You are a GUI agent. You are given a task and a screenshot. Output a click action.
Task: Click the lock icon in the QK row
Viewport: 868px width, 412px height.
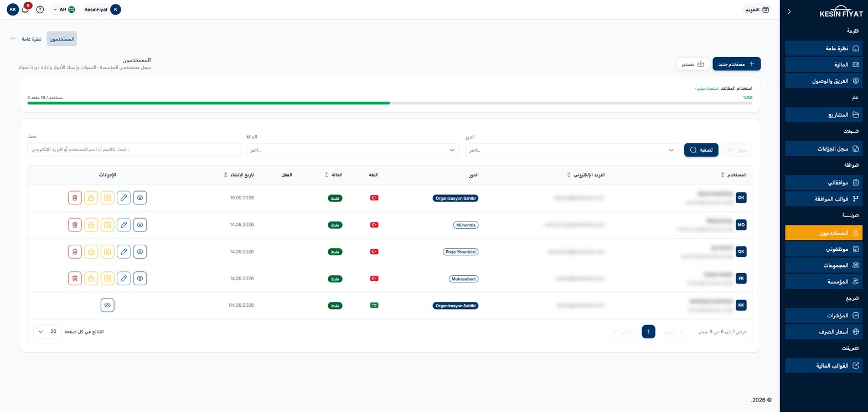coord(91,251)
